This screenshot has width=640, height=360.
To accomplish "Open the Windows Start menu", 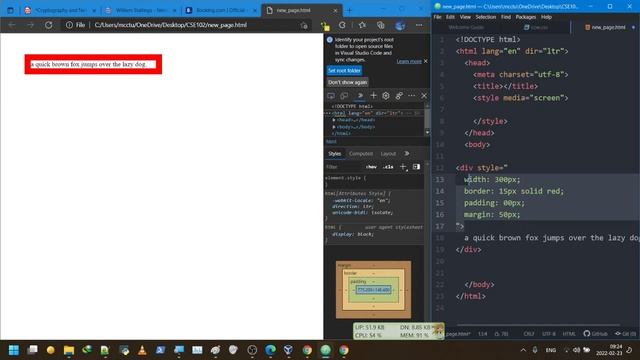I will pos(14,350).
